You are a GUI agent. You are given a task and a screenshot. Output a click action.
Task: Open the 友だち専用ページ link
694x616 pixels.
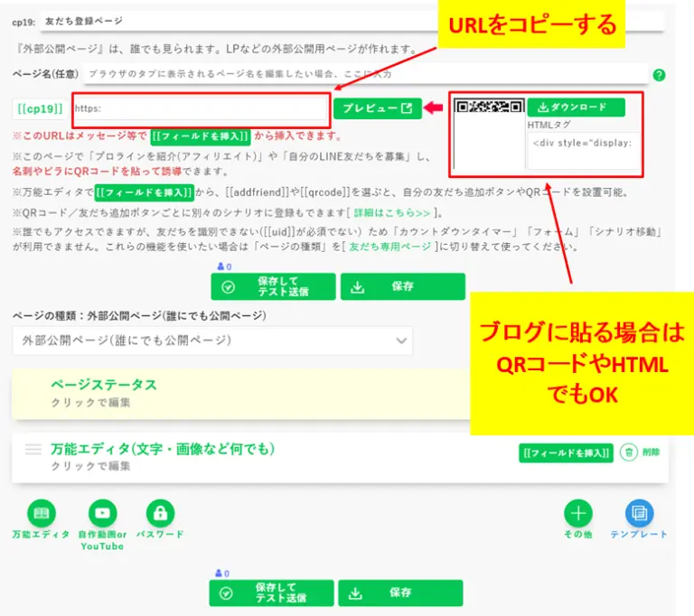(390, 247)
